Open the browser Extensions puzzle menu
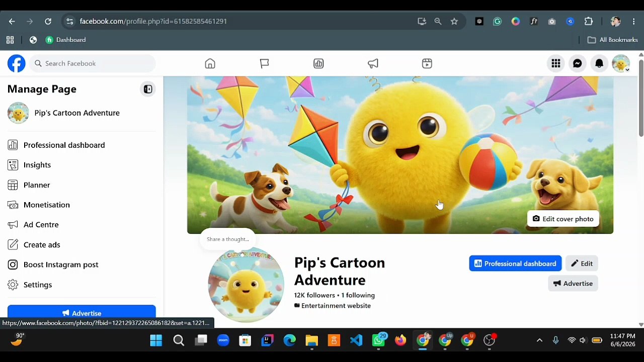 tap(588, 21)
